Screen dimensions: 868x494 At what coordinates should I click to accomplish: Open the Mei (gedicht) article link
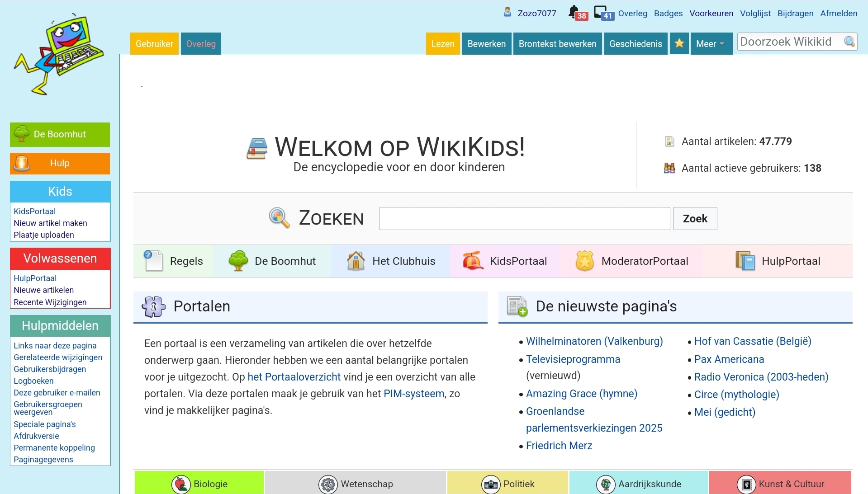tap(725, 412)
